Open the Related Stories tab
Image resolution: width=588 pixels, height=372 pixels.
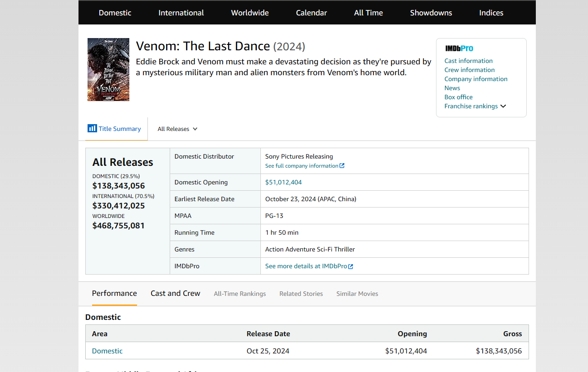301,294
